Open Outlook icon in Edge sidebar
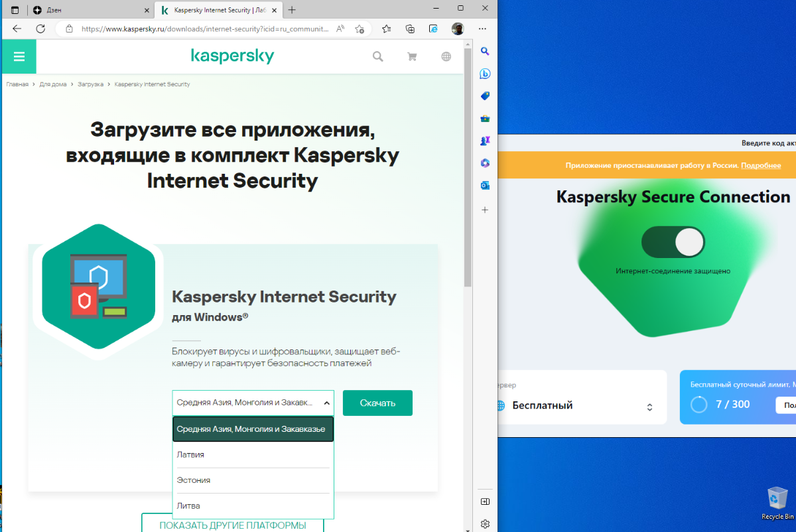The image size is (796, 532). (485, 185)
